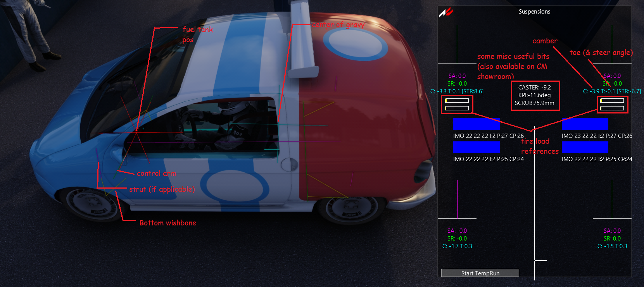
Task: Click the Assetto Corsa logo in Suspensions window
Action: click(445, 12)
